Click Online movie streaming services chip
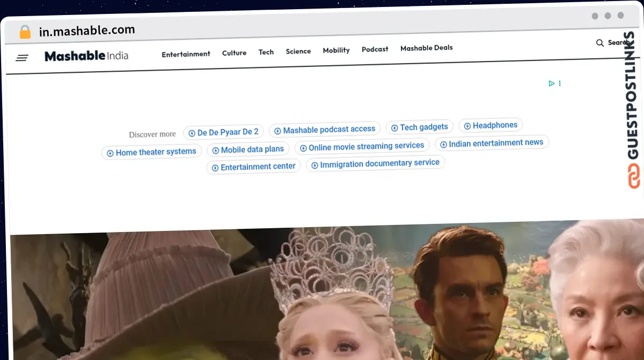This screenshot has height=360, width=644. 361,147
